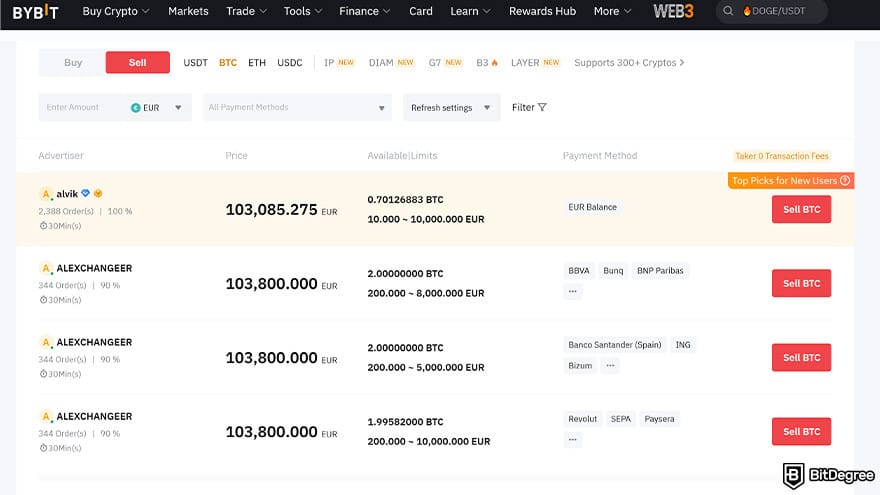
Task: Show more payment methods for BBVA row
Action: pyautogui.click(x=572, y=291)
